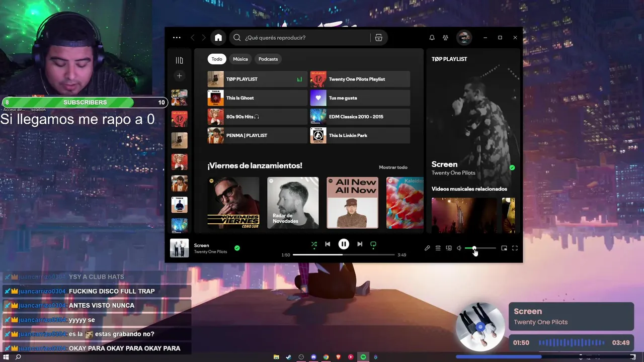
Task: Open the 'This Is Ghost' sidebar thumbnail
Action: [179, 205]
